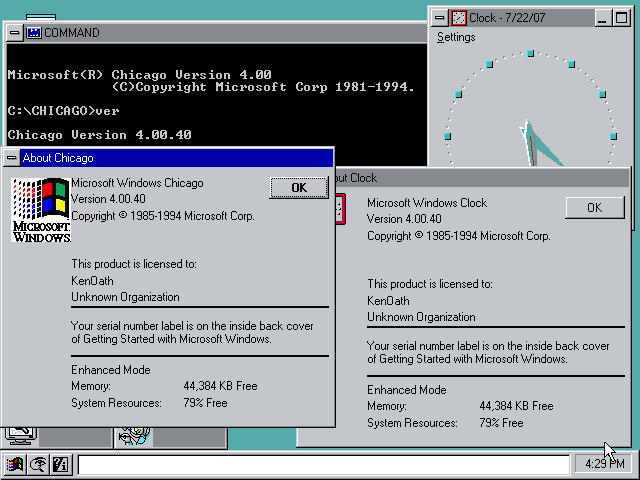Click the red clock icon in About Clock

click(340, 209)
